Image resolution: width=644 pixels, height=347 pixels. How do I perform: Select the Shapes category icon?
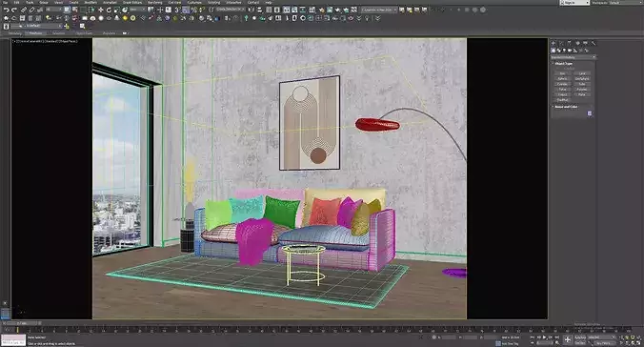(x=559, y=51)
